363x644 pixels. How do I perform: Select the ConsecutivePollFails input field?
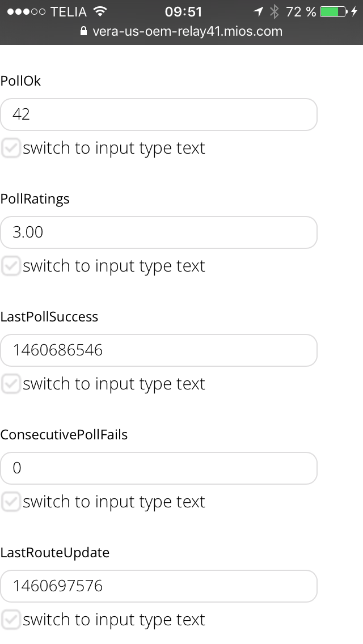(159, 468)
